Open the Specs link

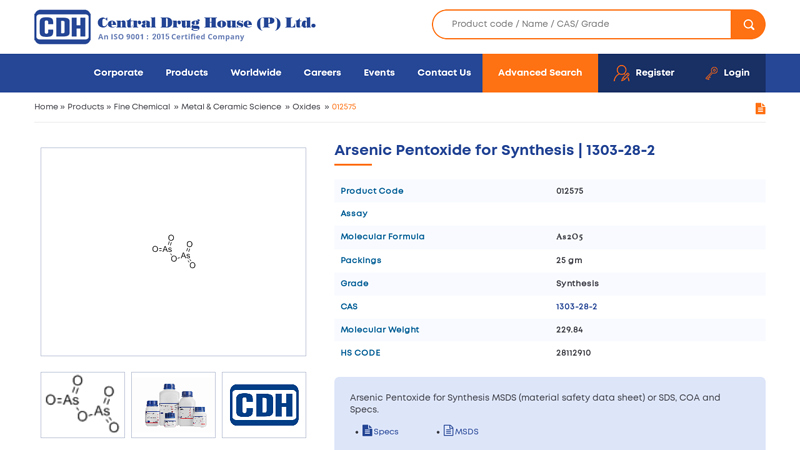(x=386, y=432)
